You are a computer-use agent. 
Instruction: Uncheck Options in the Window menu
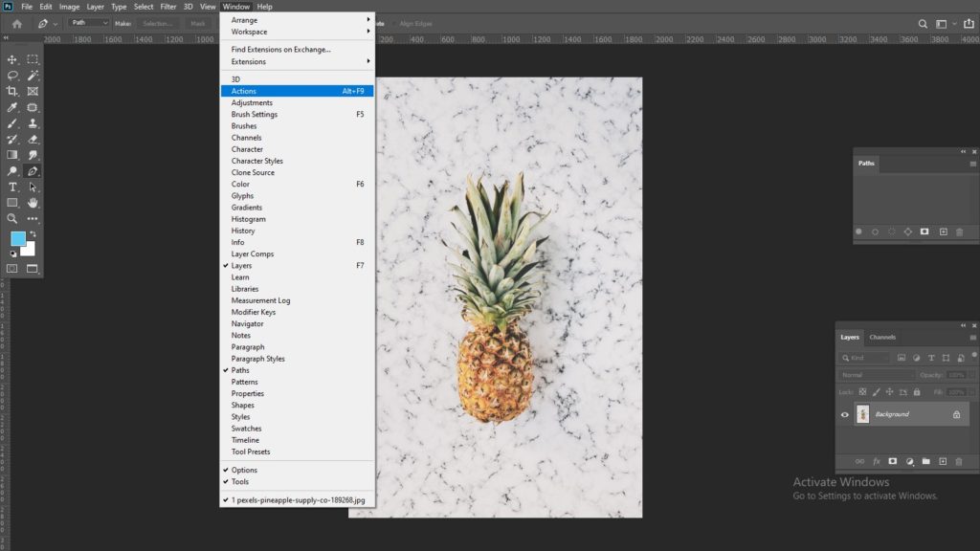point(297,470)
